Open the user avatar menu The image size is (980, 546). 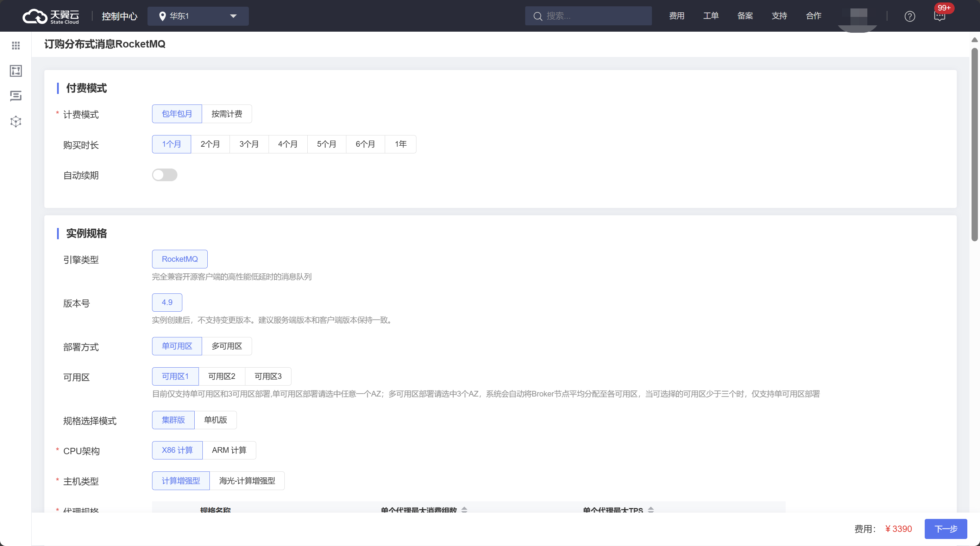(x=858, y=17)
